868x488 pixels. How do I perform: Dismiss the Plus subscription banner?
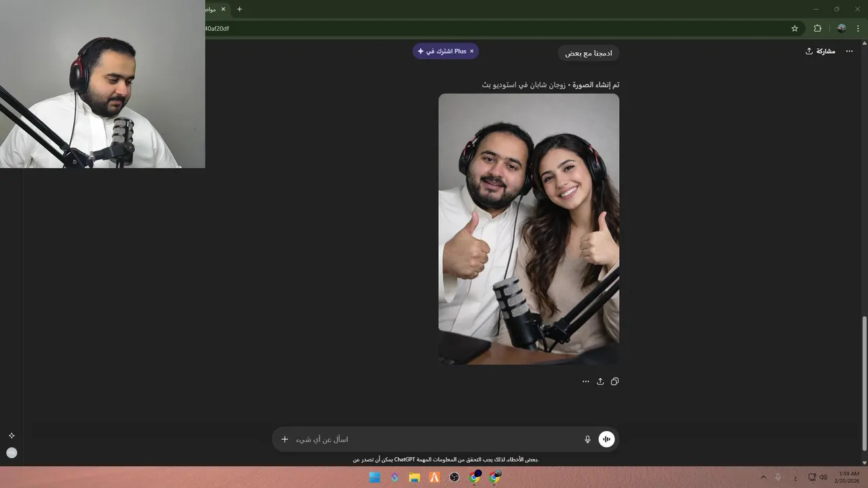tap(472, 51)
